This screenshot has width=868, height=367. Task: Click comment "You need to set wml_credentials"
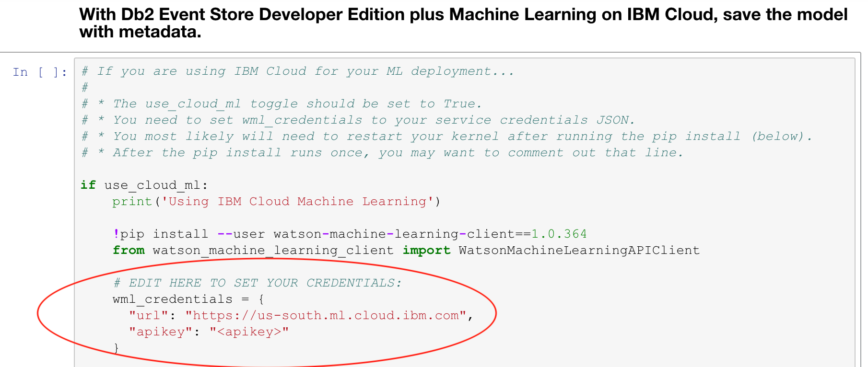358,120
